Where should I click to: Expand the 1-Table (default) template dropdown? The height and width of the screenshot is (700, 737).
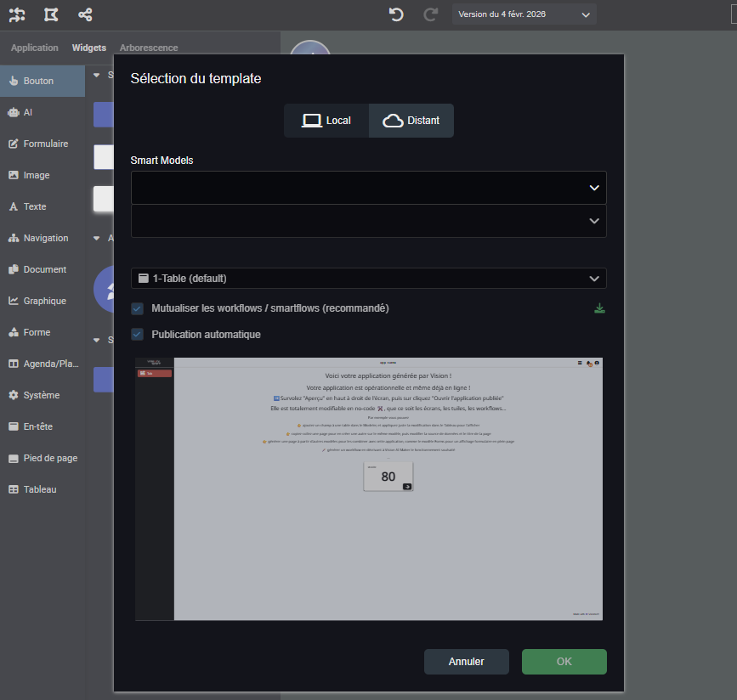point(368,279)
